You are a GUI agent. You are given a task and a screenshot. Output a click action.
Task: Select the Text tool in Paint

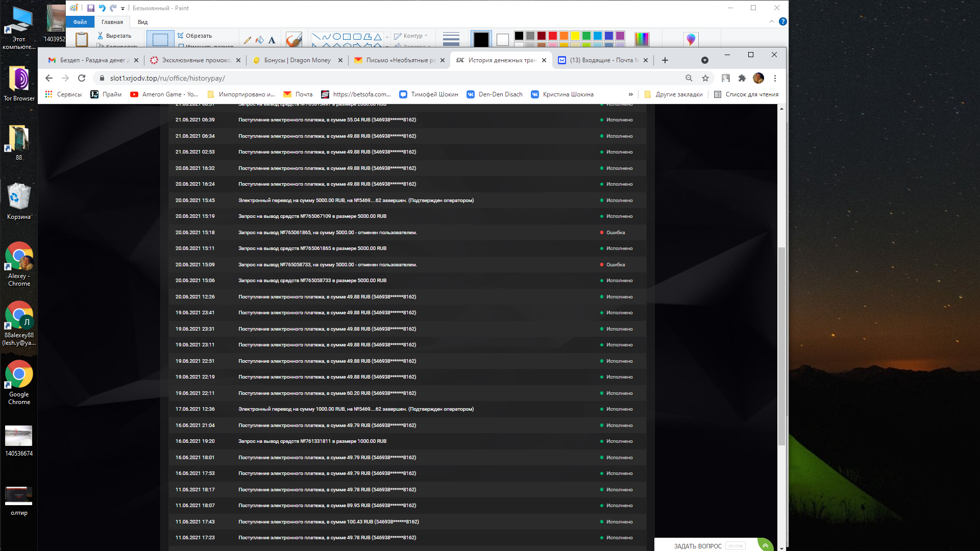click(x=272, y=40)
